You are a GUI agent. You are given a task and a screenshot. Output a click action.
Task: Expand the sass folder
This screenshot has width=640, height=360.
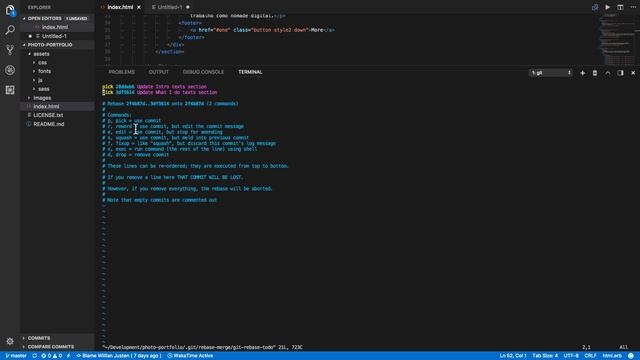44,89
